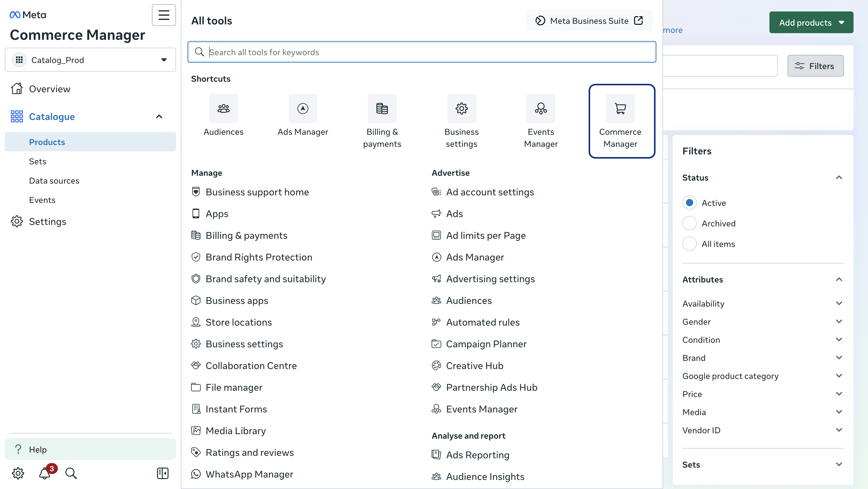Select the Active status radio button
The height and width of the screenshot is (489, 868).
[689, 203]
